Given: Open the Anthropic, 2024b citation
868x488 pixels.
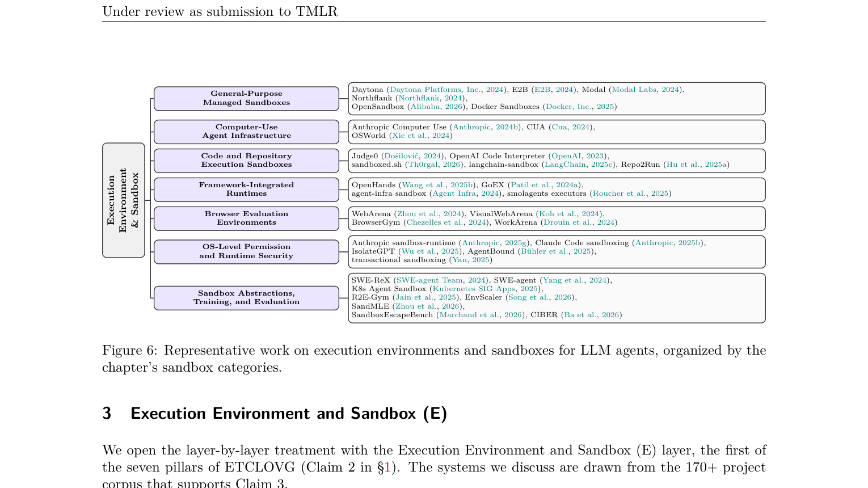Looking at the screenshot, I should click(x=486, y=127).
